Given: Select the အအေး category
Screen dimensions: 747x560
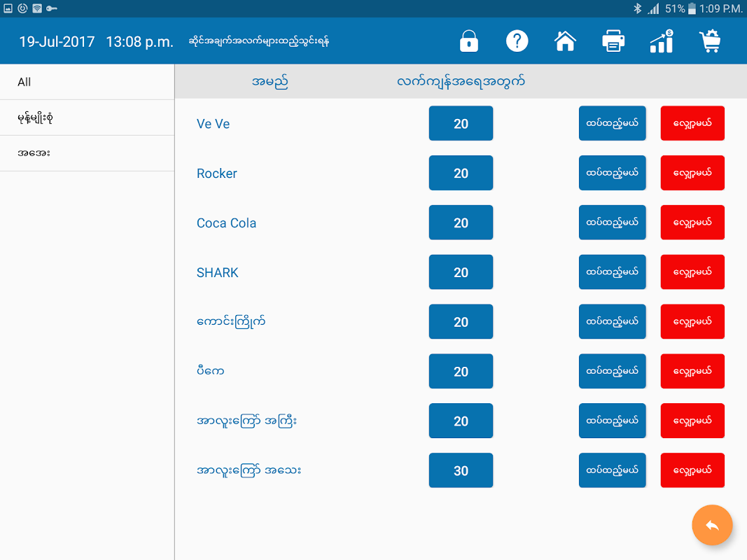Looking at the screenshot, I should click(x=88, y=153).
